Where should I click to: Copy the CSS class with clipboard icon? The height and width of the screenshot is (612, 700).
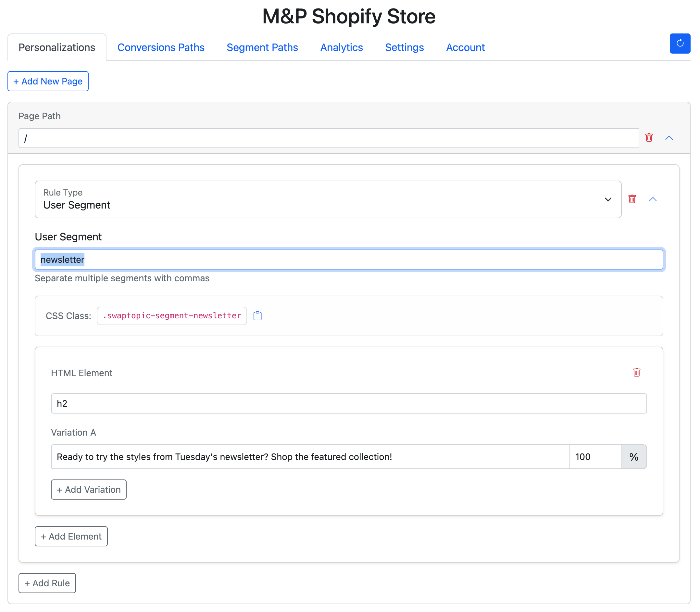257,316
